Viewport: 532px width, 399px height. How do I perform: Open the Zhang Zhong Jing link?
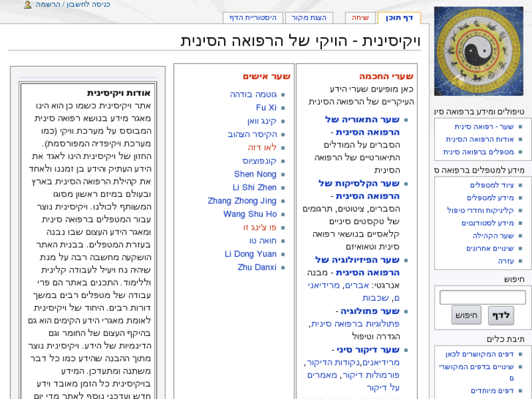tap(242, 201)
